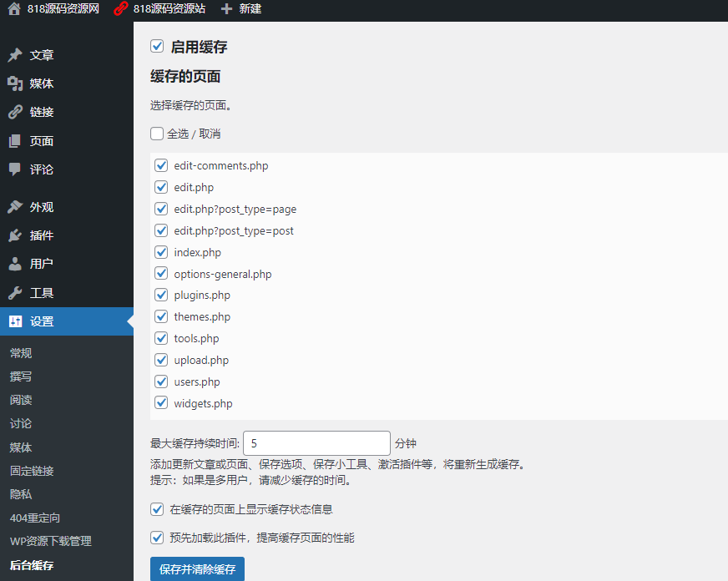This screenshot has height=581, width=728.
Task: Select the 设置 menu item
Action: pos(67,321)
